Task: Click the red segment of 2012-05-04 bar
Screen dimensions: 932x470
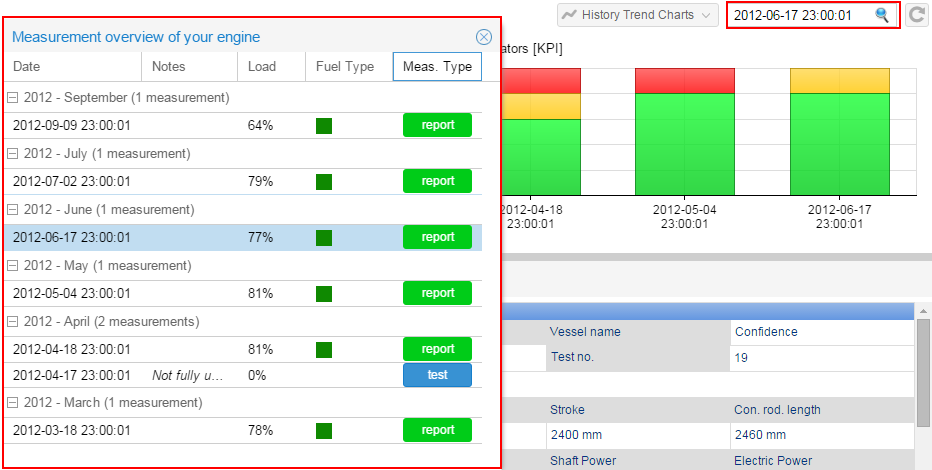Action: click(685, 80)
